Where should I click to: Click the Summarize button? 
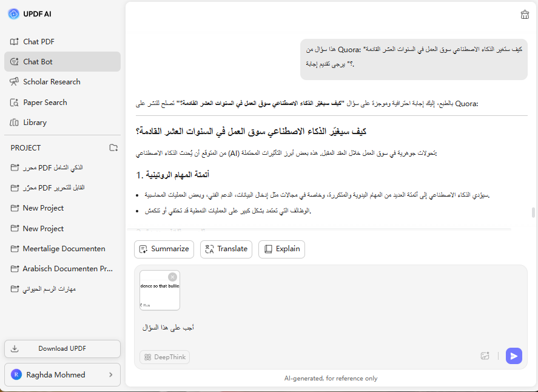pos(164,249)
